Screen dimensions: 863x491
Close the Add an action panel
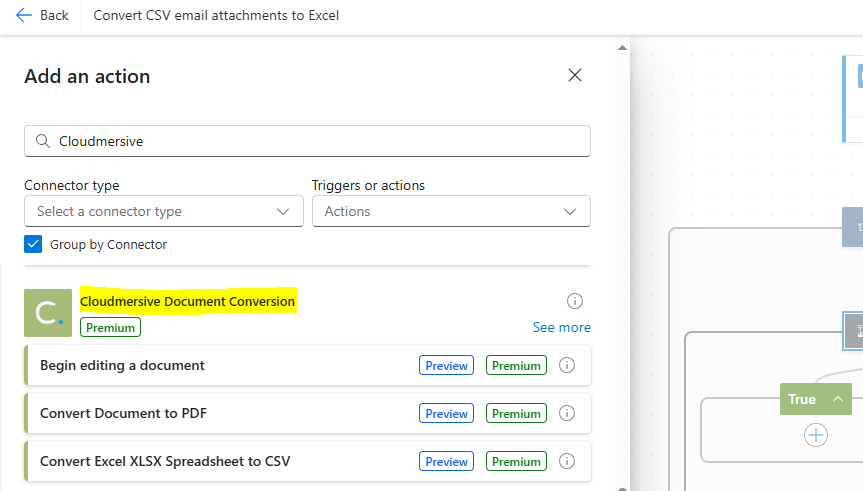[575, 75]
